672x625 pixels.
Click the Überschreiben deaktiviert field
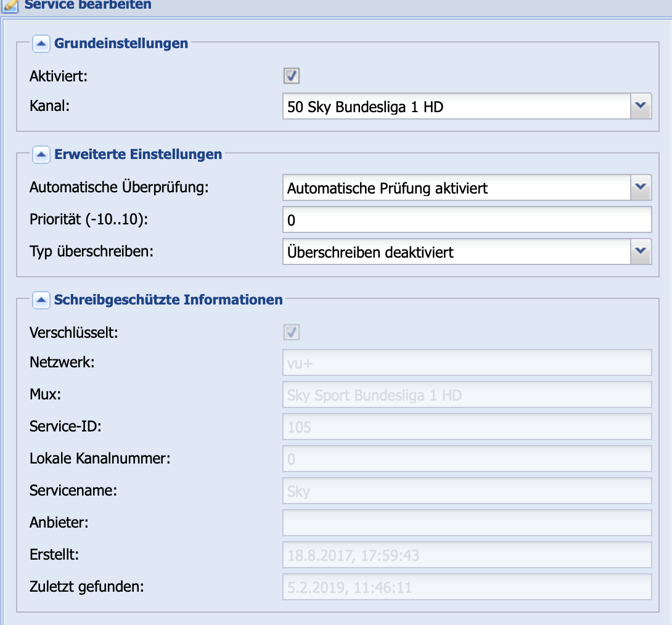(457, 251)
